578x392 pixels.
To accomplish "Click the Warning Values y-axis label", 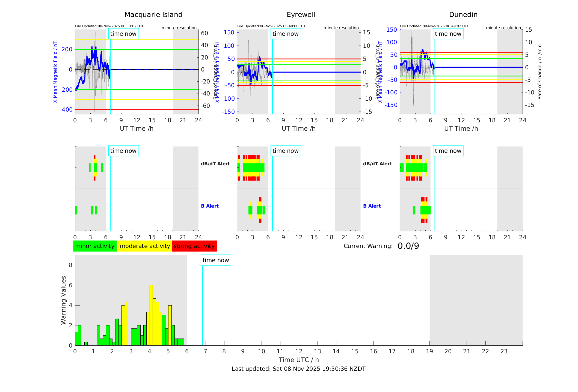I will tap(64, 300).
